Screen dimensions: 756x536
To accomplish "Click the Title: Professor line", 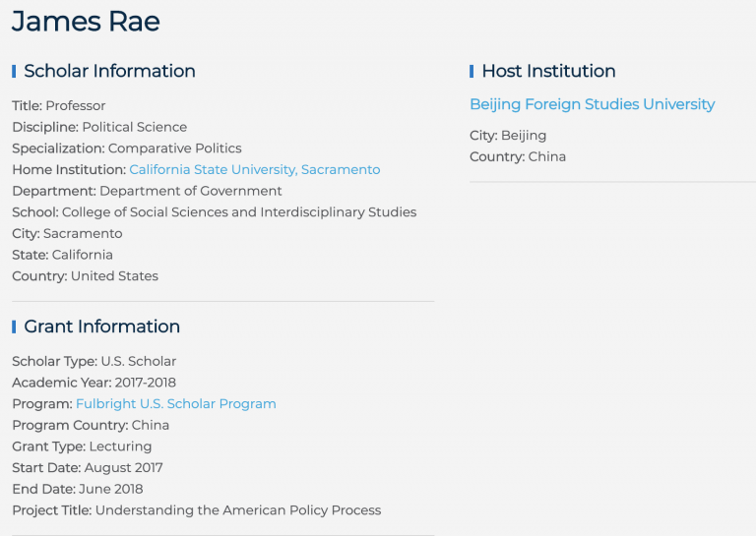I will [x=59, y=106].
